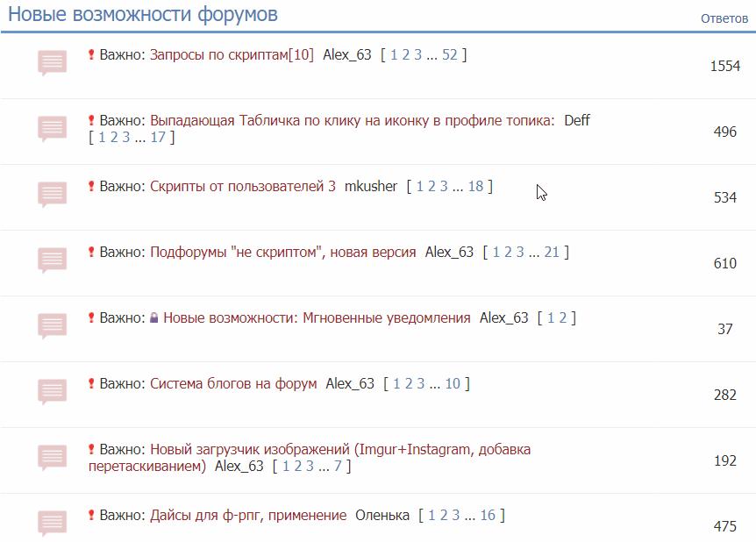This screenshot has height=542, width=756.
Task: Click topic icon for Мгновенные уведомления row
Action: 52,326
